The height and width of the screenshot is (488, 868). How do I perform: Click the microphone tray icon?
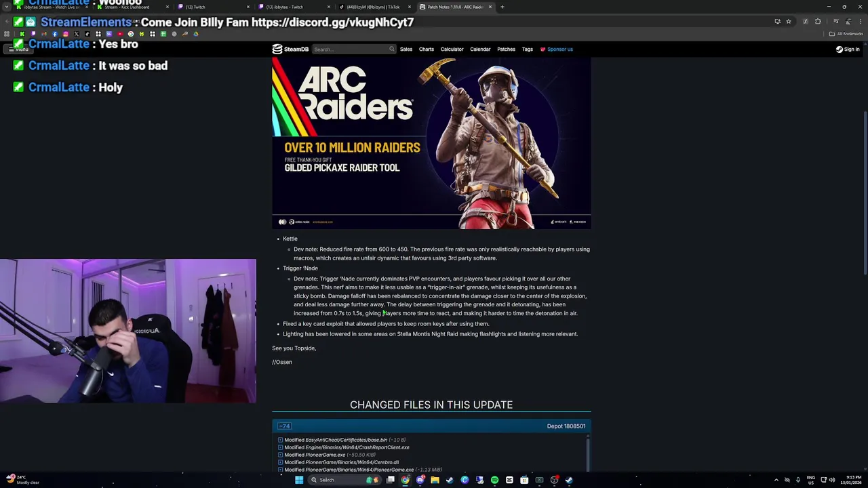click(x=797, y=480)
